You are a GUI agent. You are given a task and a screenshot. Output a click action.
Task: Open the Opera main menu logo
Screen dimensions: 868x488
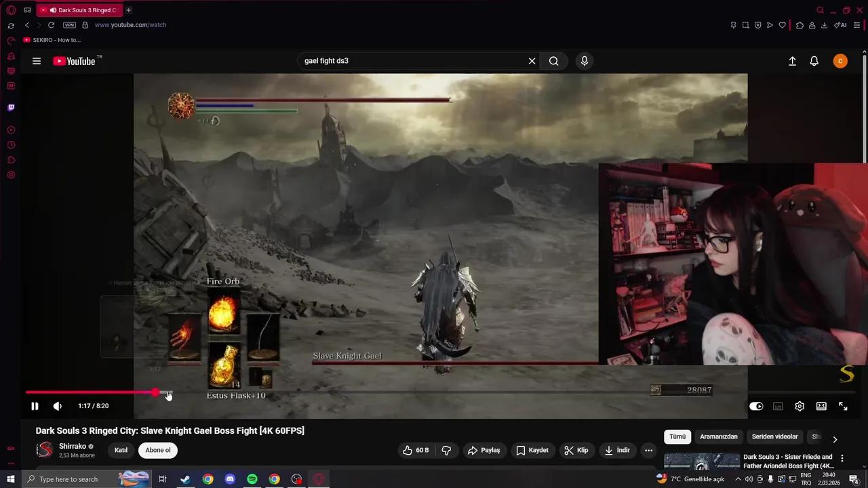click(11, 10)
